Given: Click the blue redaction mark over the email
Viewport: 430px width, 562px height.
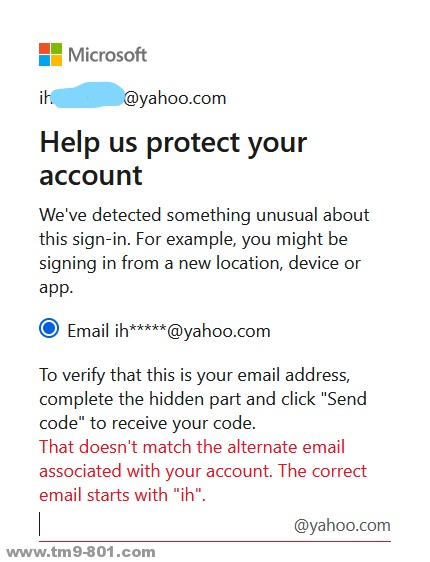Looking at the screenshot, I should [x=87, y=95].
